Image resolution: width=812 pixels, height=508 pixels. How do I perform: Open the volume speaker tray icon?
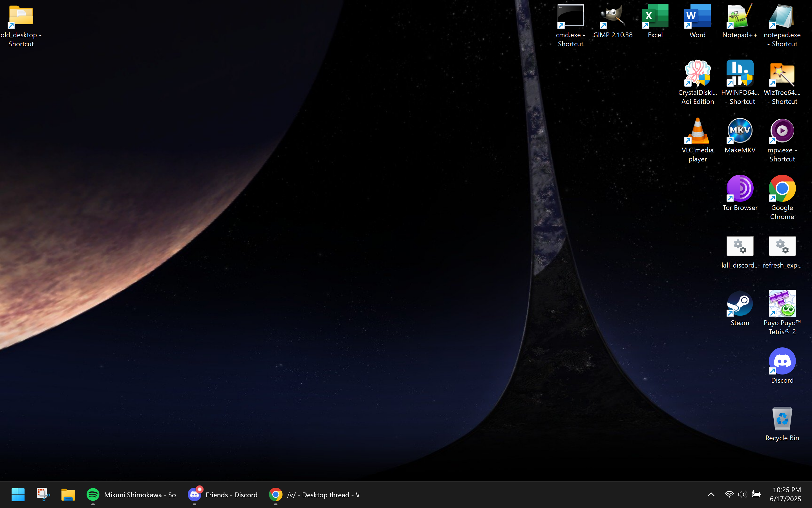[742, 494]
